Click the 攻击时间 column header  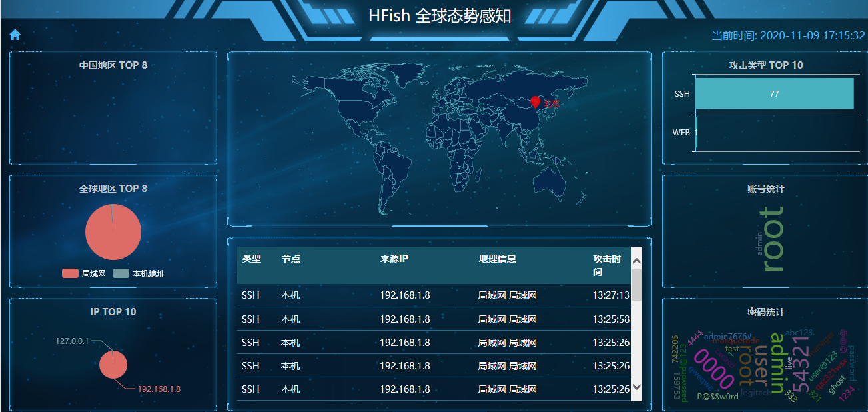click(607, 265)
